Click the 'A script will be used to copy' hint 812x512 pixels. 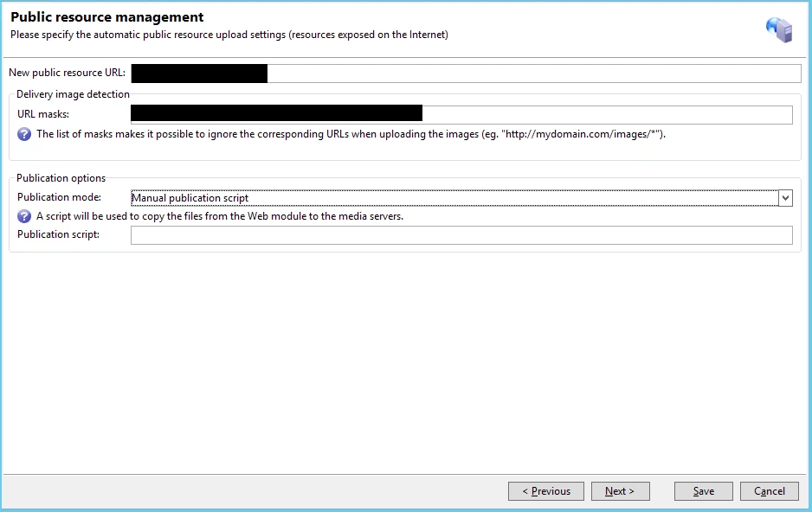pos(220,216)
